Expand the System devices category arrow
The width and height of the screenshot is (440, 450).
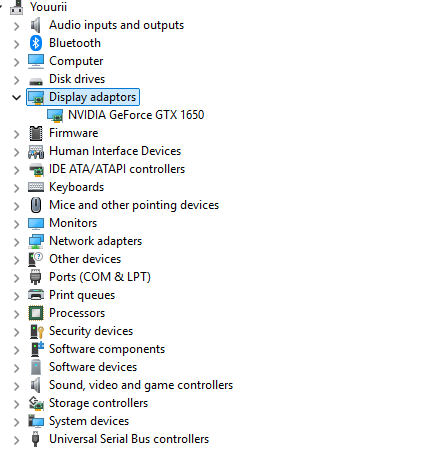pos(16,422)
